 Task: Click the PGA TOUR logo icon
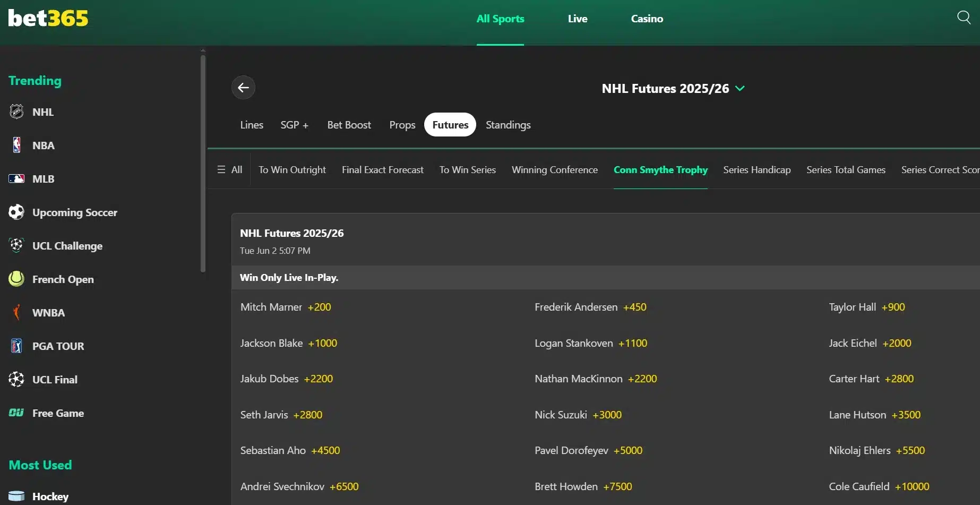16,346
